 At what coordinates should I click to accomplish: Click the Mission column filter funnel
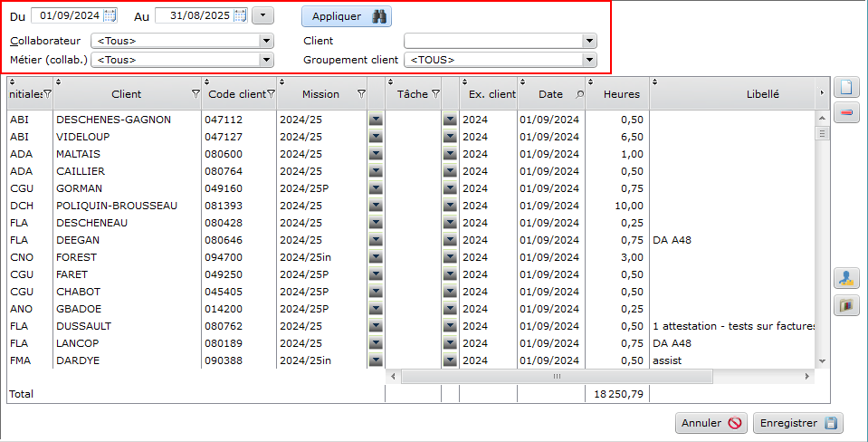tap(361, 94)
